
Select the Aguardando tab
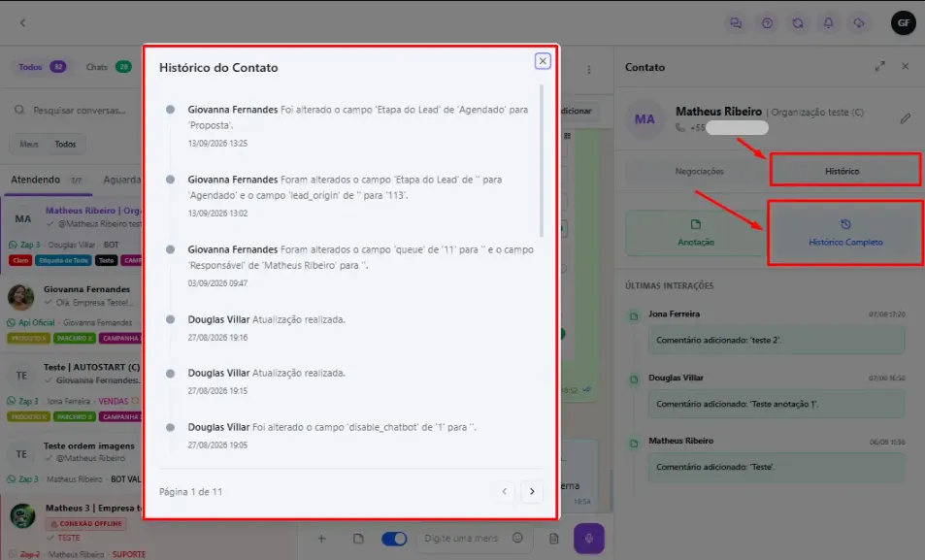(121, 180)
